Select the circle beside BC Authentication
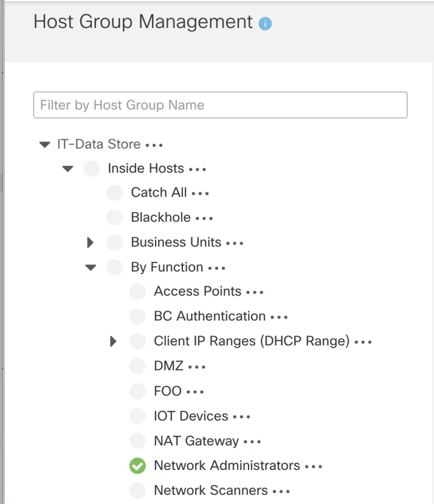Viewport: 434px width, 504px height. (x=137, y=316)
